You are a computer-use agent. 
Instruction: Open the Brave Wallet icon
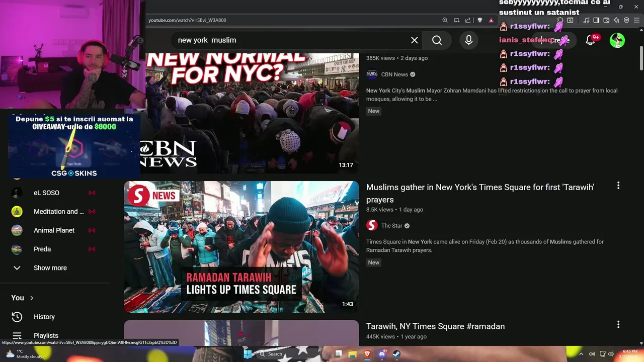tap(606, 20)
